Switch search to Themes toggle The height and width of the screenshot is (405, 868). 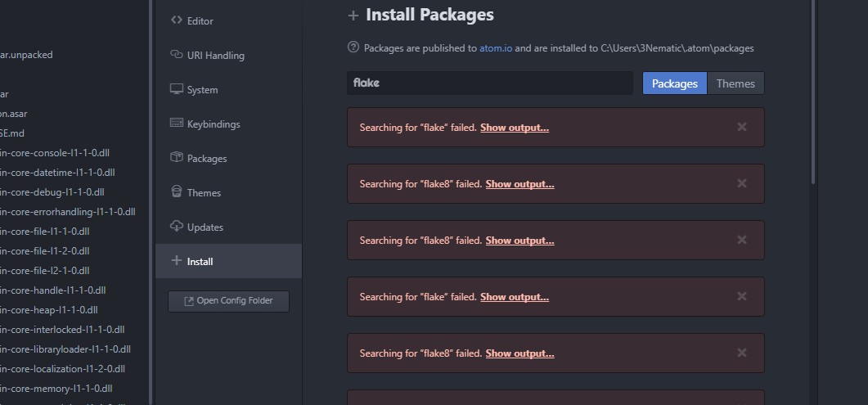(735, 83)
